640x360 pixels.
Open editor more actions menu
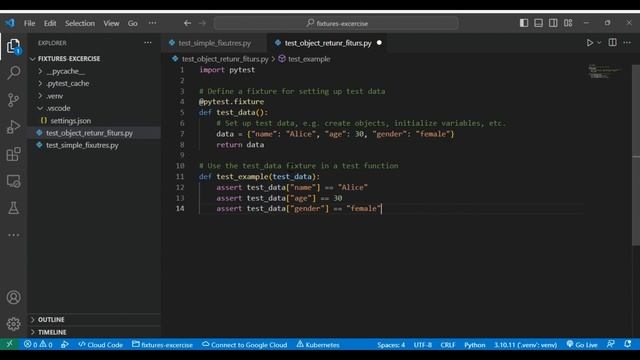(x=627, y=43)
